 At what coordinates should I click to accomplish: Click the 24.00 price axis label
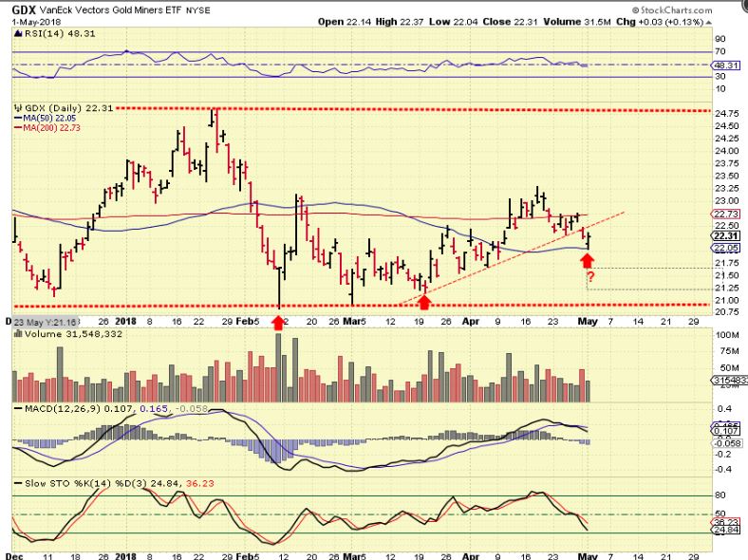click(727, 151)
